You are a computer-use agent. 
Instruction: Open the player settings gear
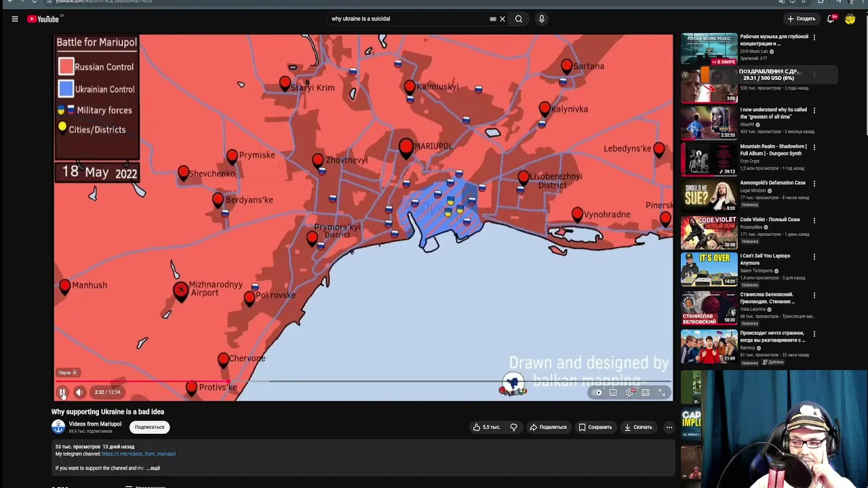point(630,392)
